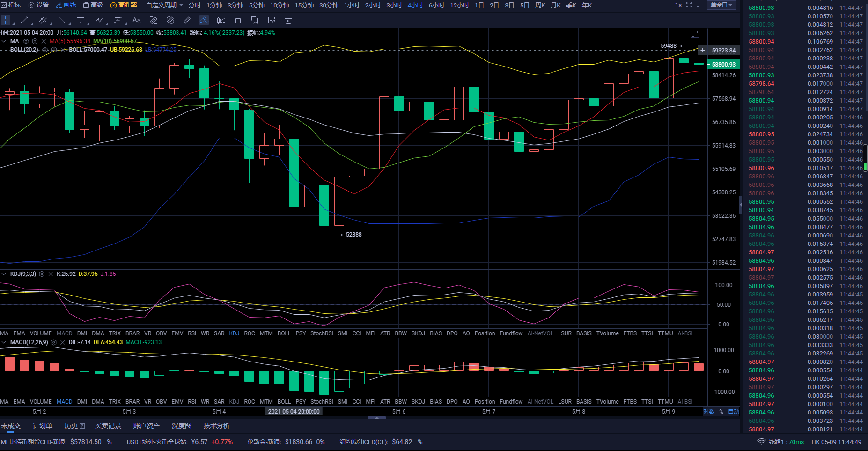Toggle logarithmic scale 对数
Screen dimensions: 868x451
(709, 412)
